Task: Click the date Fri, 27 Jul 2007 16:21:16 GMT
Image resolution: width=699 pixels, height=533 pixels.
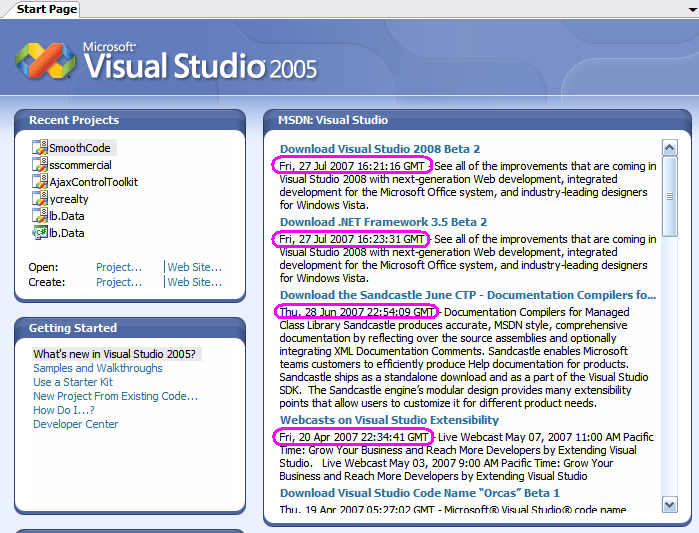Action: 352,166
